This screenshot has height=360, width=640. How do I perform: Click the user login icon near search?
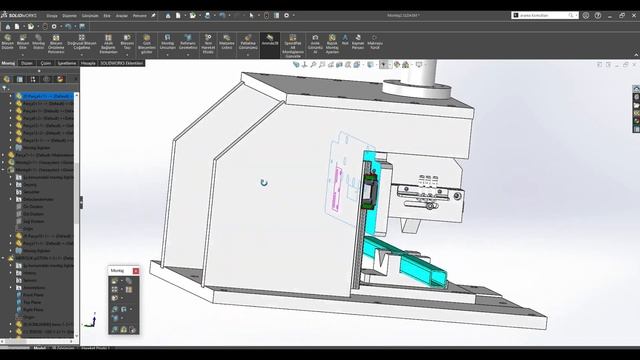pos(586,16)
